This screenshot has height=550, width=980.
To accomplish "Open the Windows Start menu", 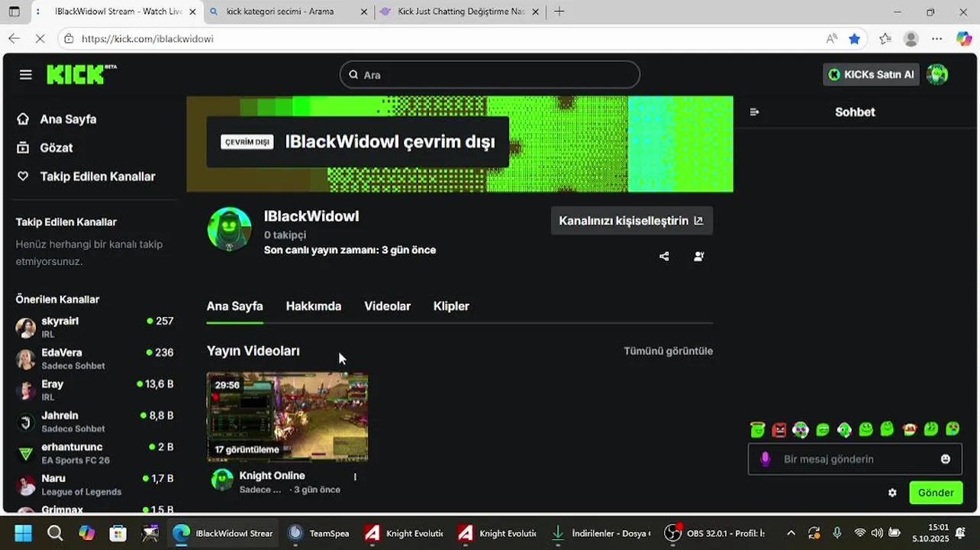I will coord(23,533).
